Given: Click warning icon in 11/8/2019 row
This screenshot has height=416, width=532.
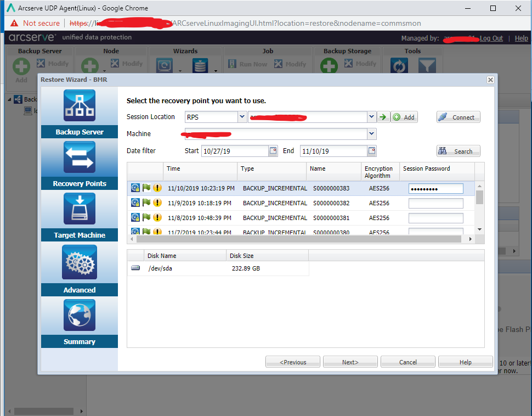Looking at the screenshot, I should point(157,217).
